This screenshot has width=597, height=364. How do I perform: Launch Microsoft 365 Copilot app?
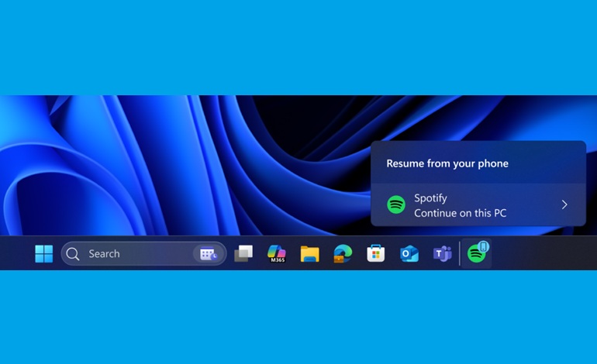click(277, 254)
